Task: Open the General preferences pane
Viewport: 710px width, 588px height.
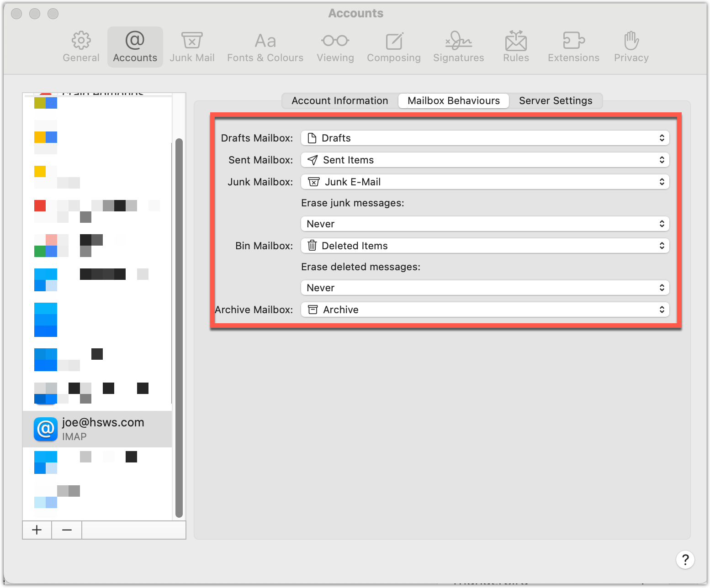Action: (81, 47)
